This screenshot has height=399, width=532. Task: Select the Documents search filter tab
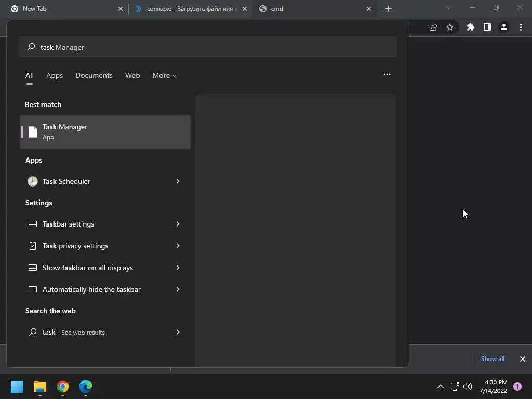pos(94,75)
